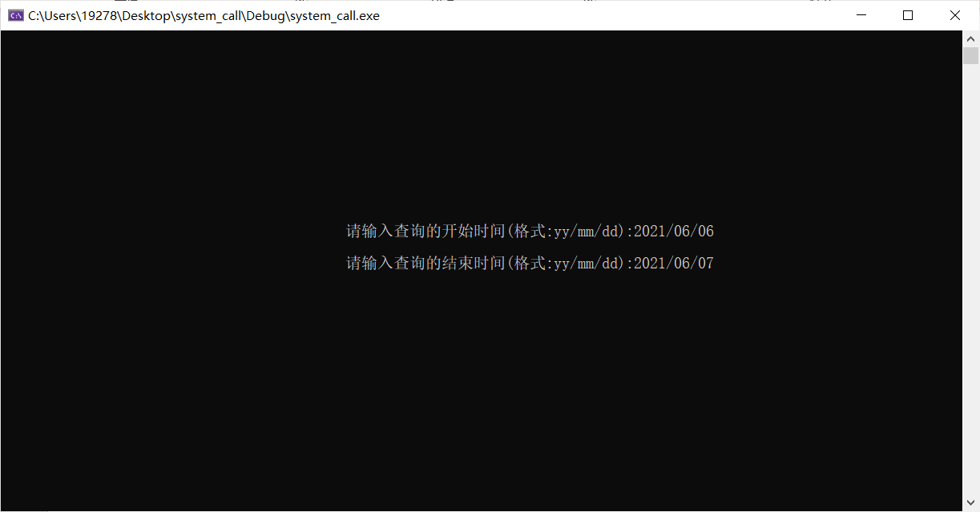
Task: Close the system_call.exe console window
Action: click(x=955, y=15)
